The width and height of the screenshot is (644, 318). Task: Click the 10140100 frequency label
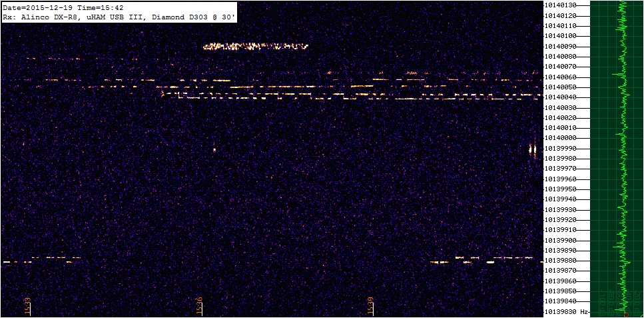561,36
